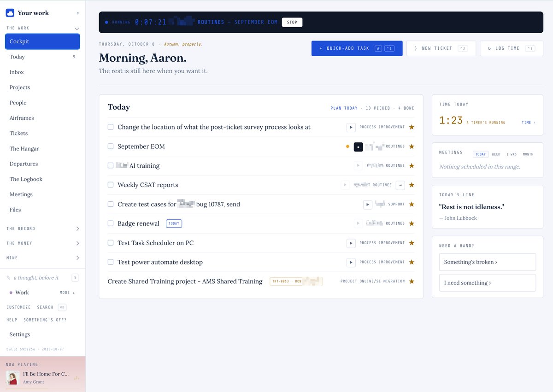Switch meetings range to 2 Wks
Image resolution: width=553 pixels, height=392 pixels.
[x=511, y=154]
